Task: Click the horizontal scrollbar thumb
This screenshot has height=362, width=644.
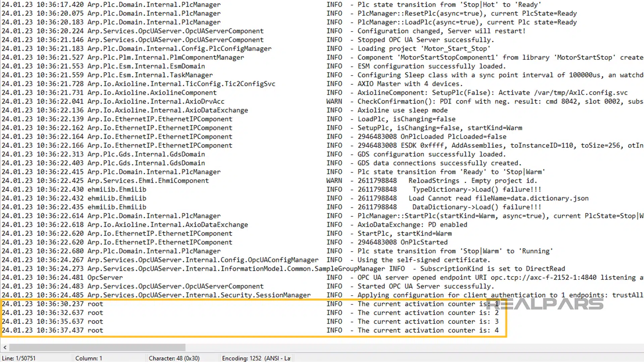Action: tap(97, 347)
